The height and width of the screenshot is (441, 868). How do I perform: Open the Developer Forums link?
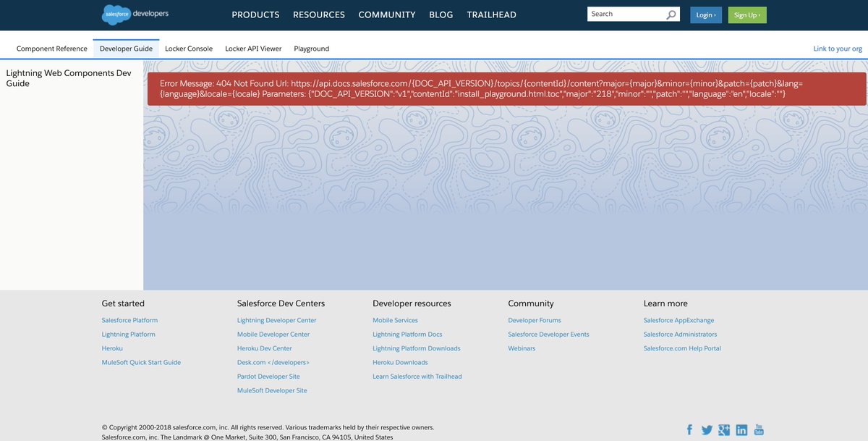(535, 320)
